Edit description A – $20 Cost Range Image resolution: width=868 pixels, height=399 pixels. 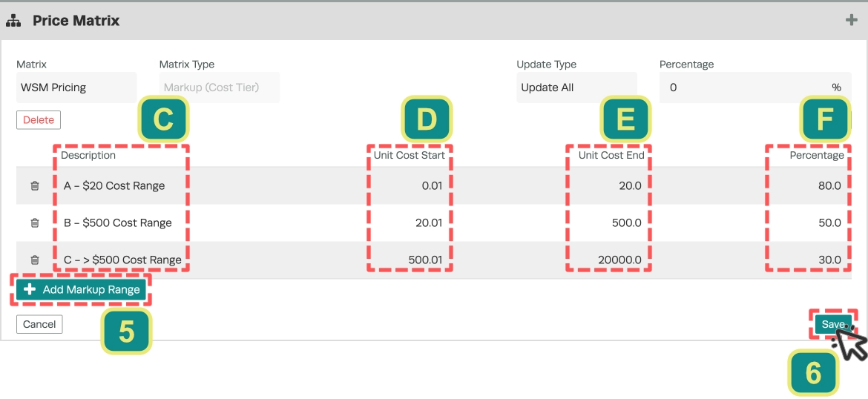[114, 186]
